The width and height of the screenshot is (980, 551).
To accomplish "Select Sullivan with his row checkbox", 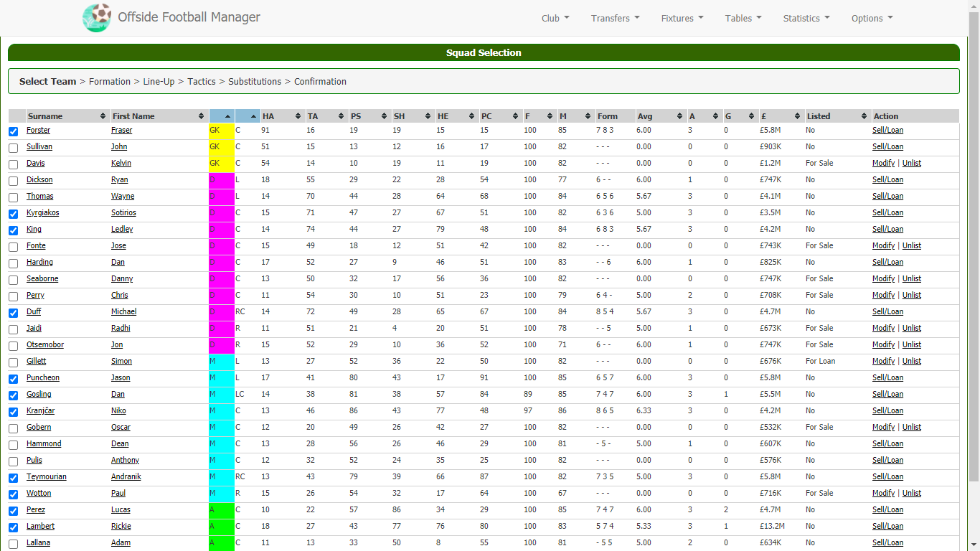I will pyautogui.click(x=14, y=148).
